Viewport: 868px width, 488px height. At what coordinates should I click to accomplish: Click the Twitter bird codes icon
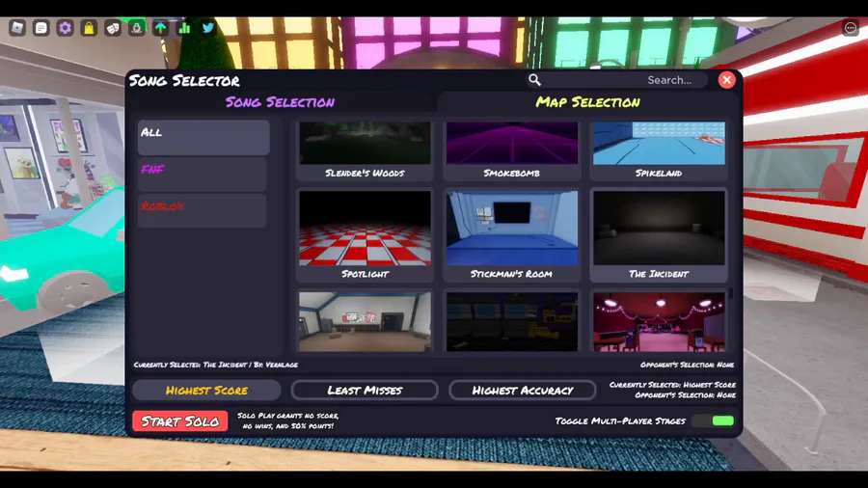(208, 28)
